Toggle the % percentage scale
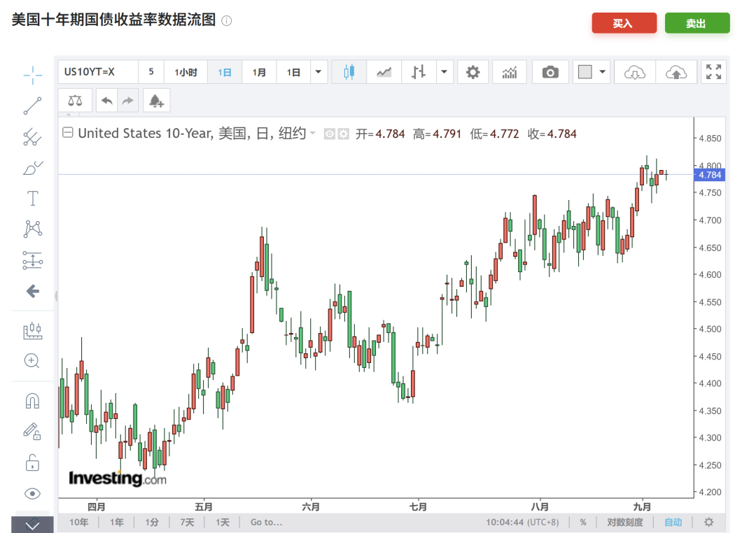 (583, 523)
